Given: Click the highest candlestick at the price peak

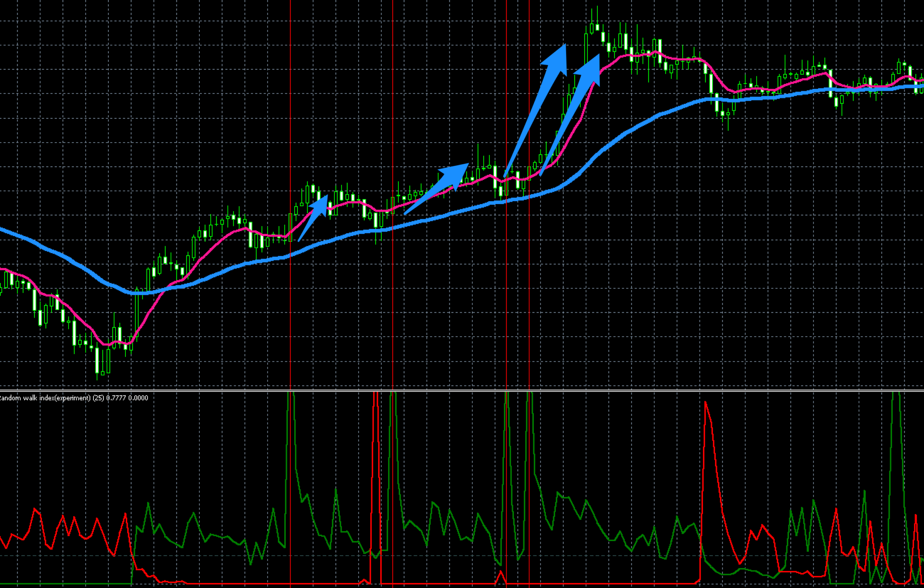Looking at the screenshot, I should pos(597,26).
